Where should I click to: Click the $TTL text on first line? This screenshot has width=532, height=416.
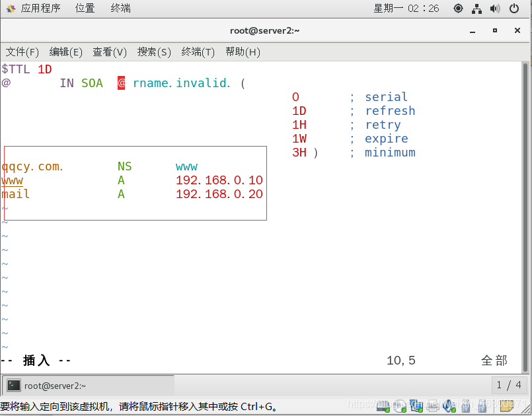click(16, 69)
